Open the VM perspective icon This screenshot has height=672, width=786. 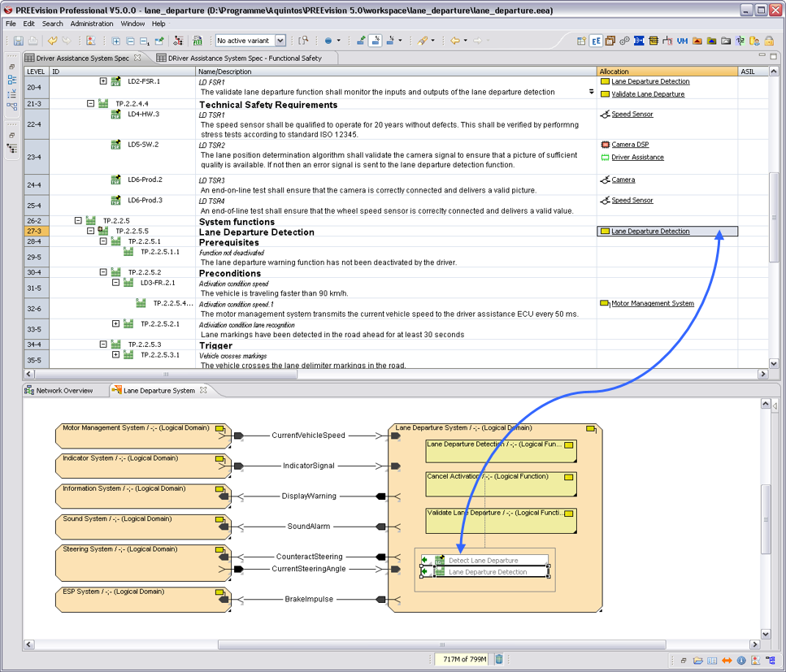pyautogui.click(x=682, y=41)
